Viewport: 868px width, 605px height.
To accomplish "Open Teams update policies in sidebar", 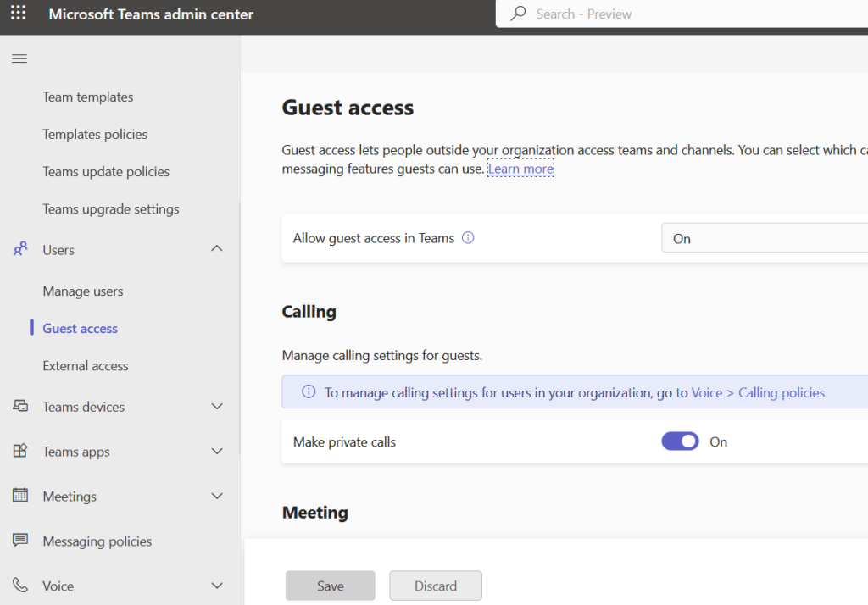I will 106,172.
